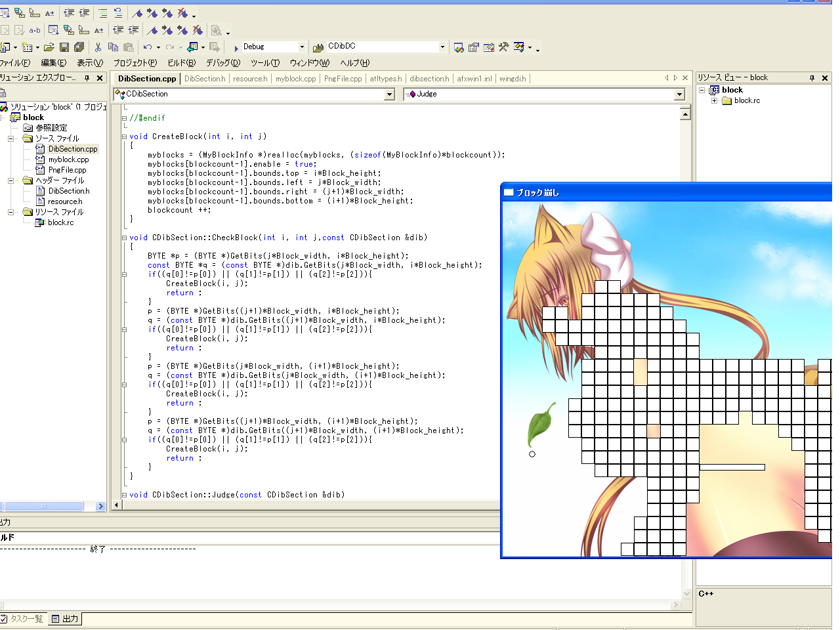Click the code editor scroll-up arrow

[685, 114]
